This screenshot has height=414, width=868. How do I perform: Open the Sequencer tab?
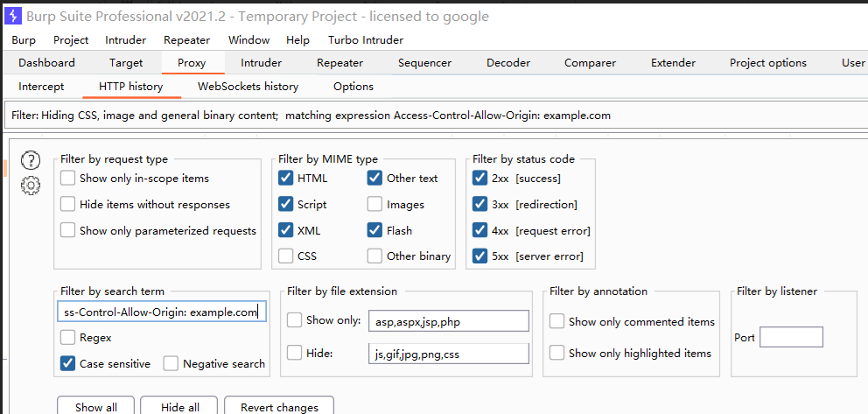[424, 62]
